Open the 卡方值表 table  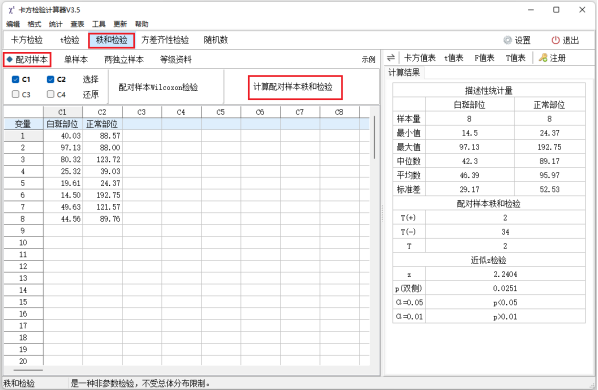(x=420, y=58)
